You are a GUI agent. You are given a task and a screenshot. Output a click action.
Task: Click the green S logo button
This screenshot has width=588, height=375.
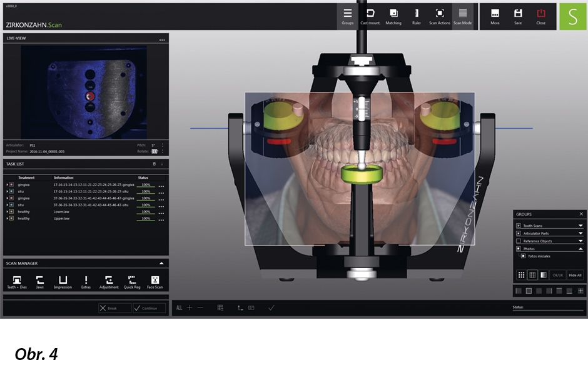click(572, 16)
